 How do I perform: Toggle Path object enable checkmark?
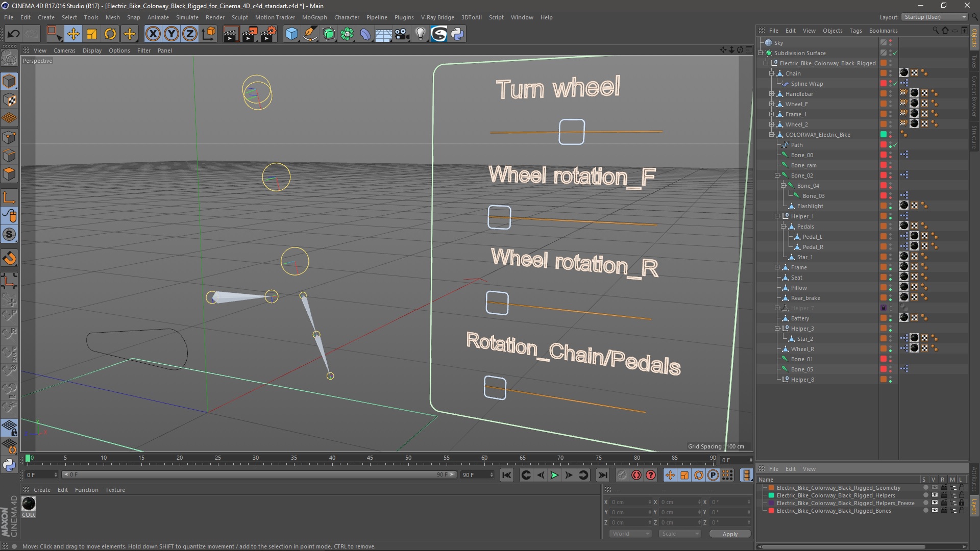coord(895,145)
